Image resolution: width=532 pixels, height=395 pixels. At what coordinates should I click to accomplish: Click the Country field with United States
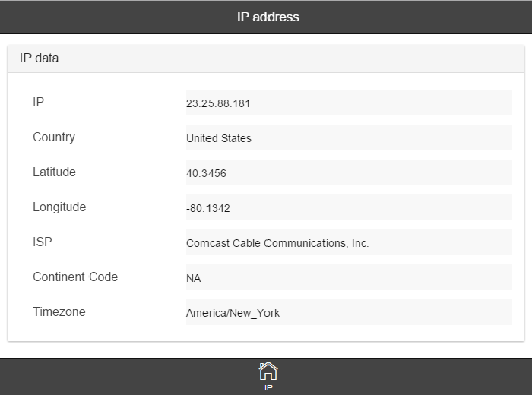(x=348, y=137)
